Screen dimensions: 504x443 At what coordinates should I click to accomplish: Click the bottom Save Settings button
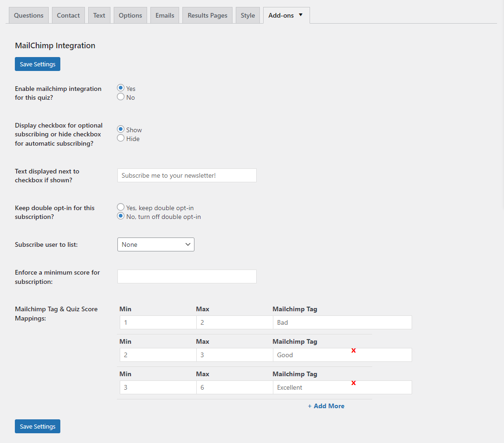coord(38,426)
